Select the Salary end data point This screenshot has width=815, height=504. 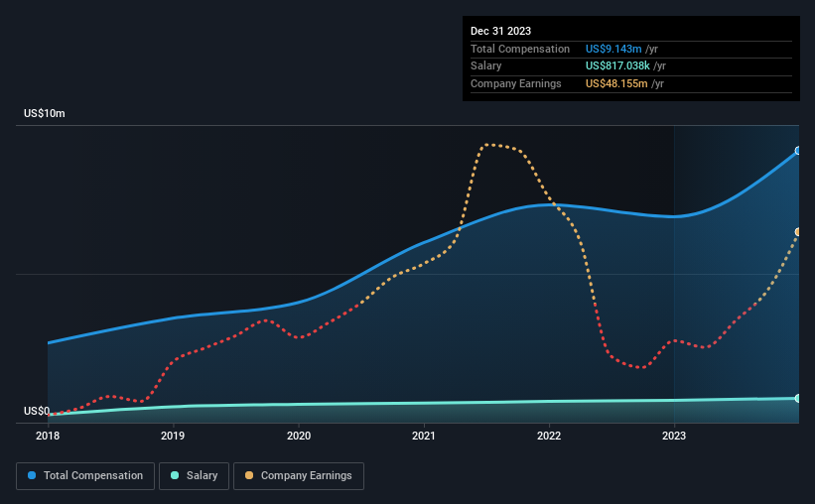(798, 399)
